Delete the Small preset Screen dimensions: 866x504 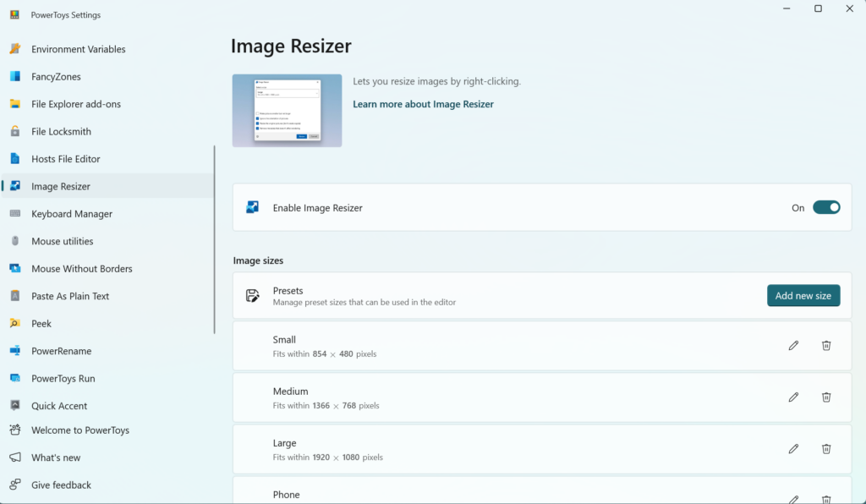click(x=826, y=345)
